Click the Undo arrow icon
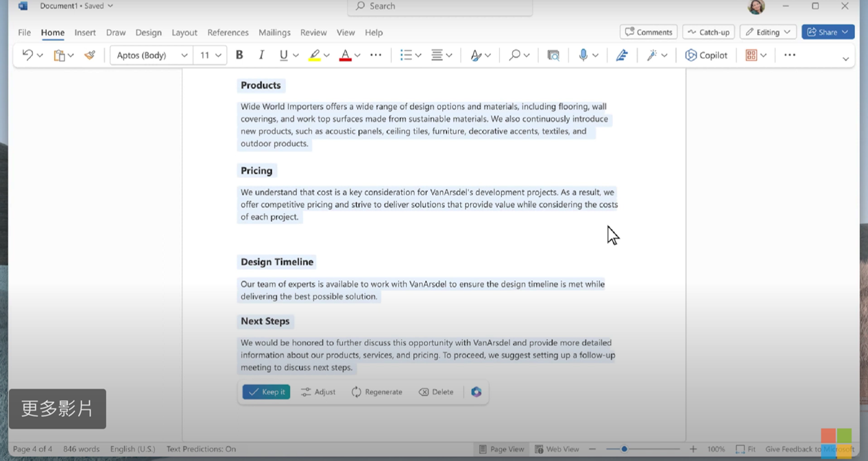This screenshot has height=461, width=868. point(27,55)
